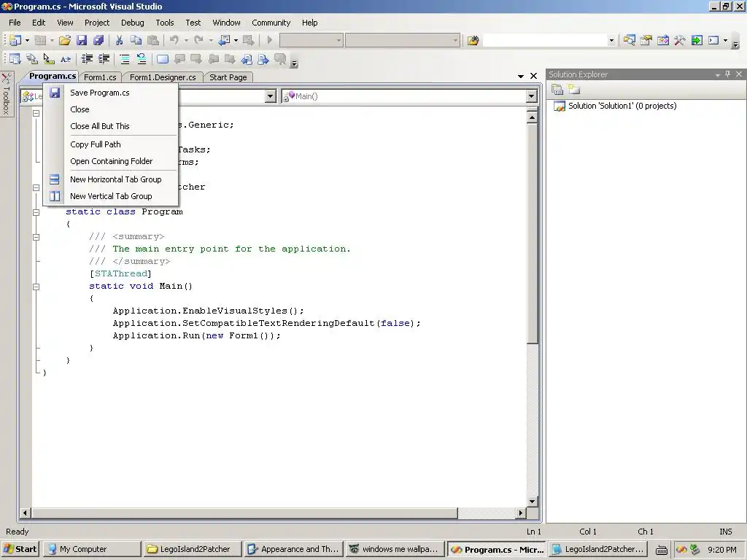This screenshot has height=560, width=747.
Task: Click the Copy toolbar icon
Action: coord(136,41)
